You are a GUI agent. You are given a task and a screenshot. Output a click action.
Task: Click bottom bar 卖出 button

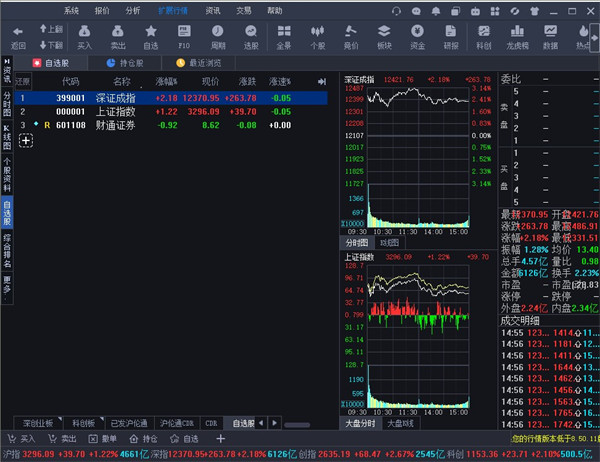click(x=62, y=439)
